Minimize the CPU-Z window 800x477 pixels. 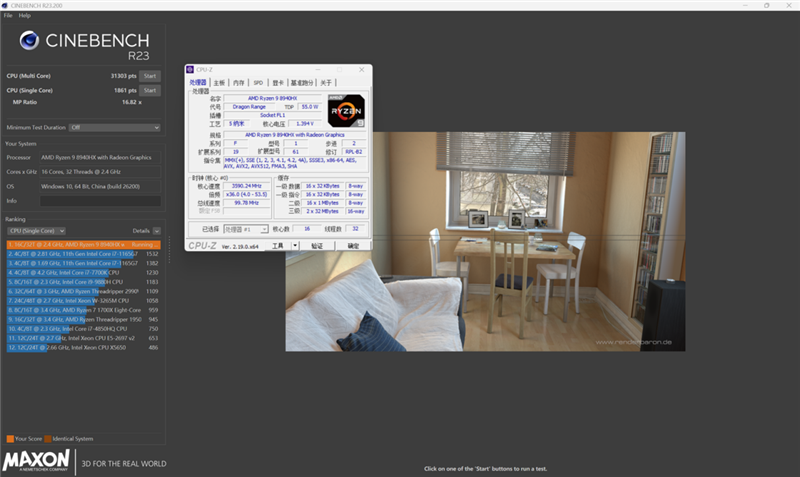coord(318,69)
